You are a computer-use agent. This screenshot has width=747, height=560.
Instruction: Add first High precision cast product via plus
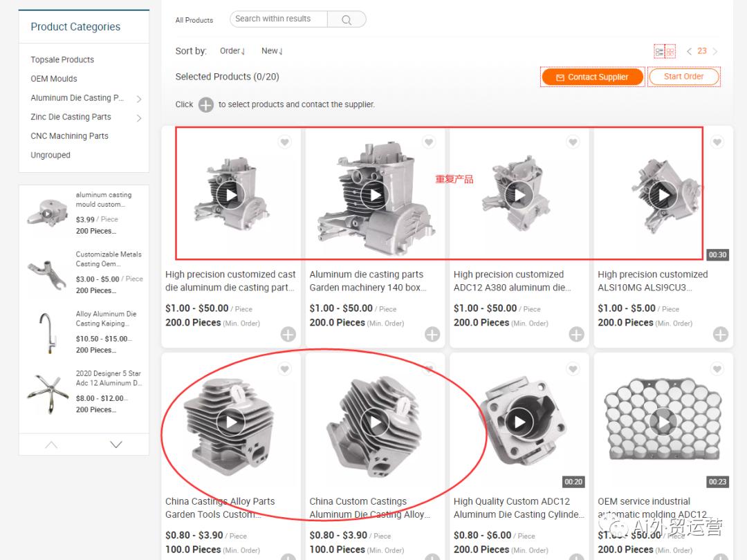point(288,335)
